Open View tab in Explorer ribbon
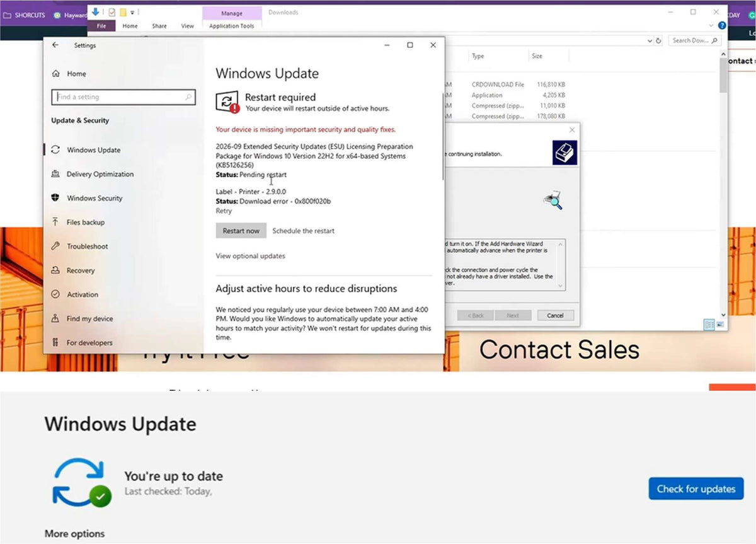Image resolution: width=756 pixels, height=544 pixels. pos(188,26)
